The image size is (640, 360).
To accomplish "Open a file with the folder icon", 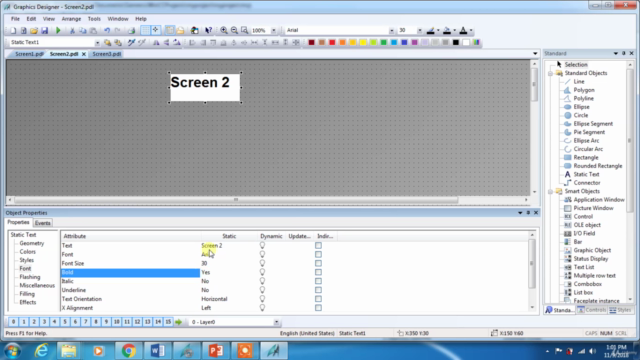I will [34, 31].
